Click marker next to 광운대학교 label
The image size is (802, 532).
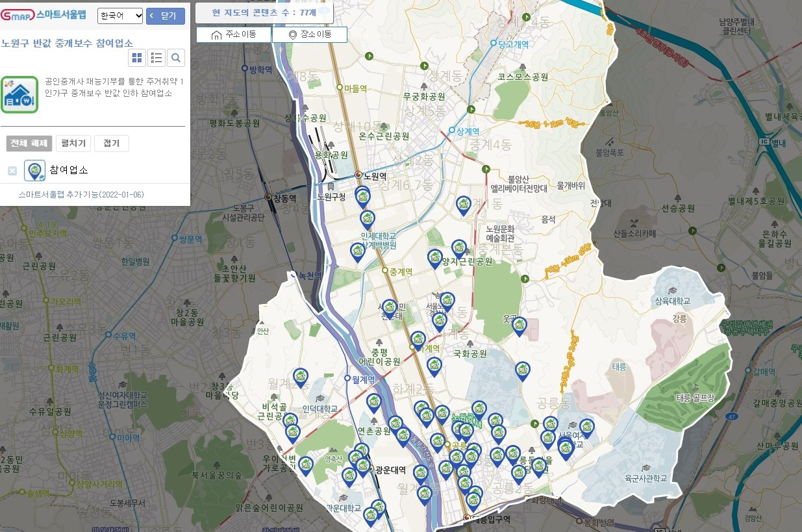(370, 516)
